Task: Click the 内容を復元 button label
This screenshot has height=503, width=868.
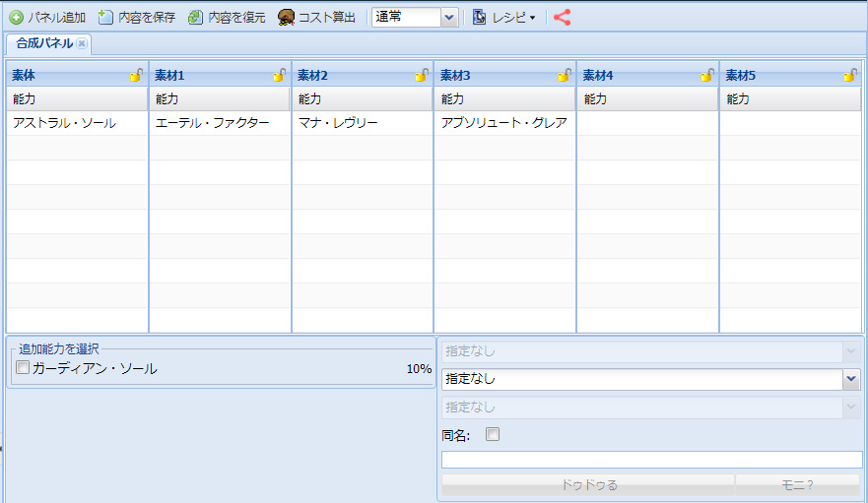Action: [236, 18]
